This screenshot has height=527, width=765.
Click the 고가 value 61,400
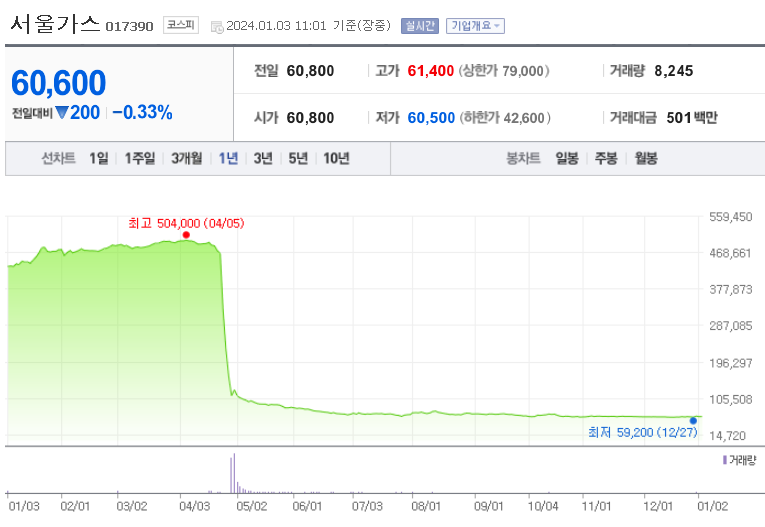[x=431, y=71]
